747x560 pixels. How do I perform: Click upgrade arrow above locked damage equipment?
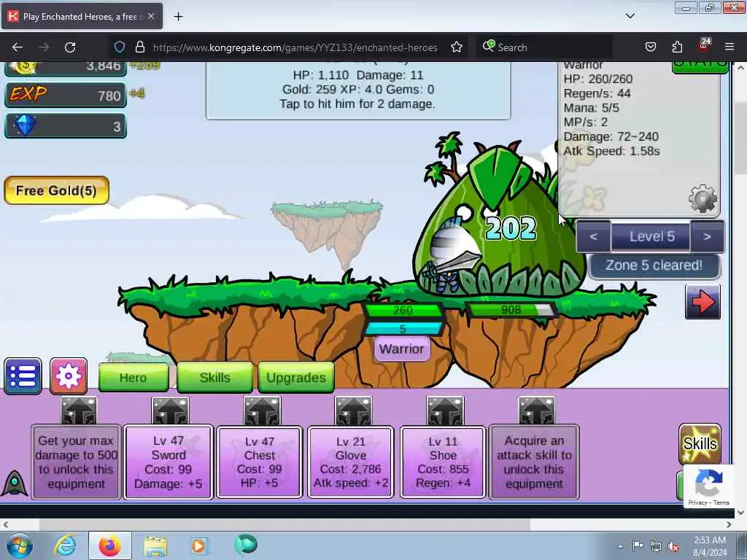(x=79, y=411)
